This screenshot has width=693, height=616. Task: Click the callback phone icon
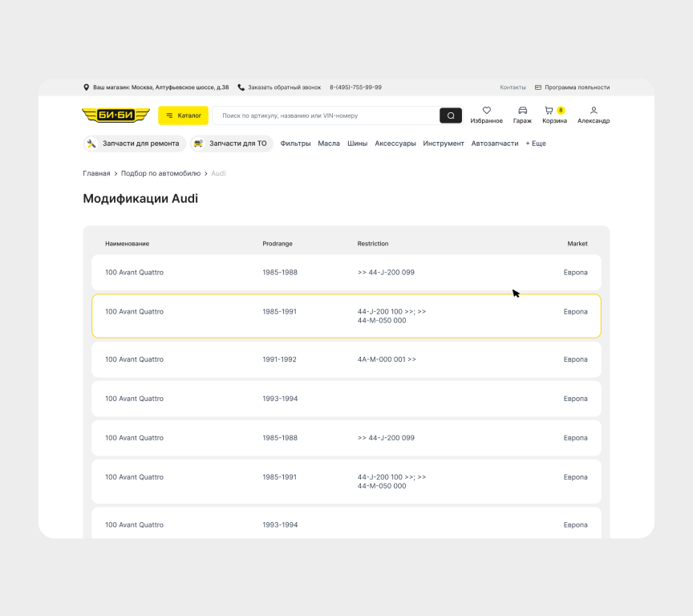[x=241, y=87]
